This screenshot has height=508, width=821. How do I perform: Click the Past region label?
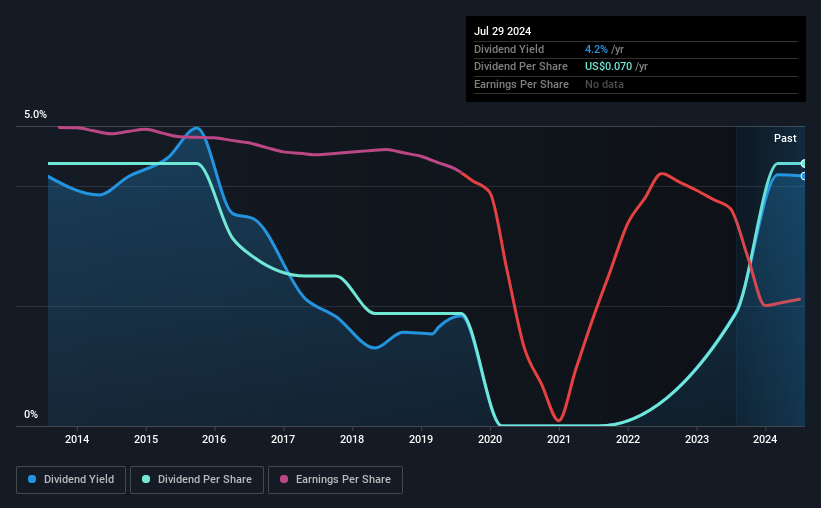(785, 138)
